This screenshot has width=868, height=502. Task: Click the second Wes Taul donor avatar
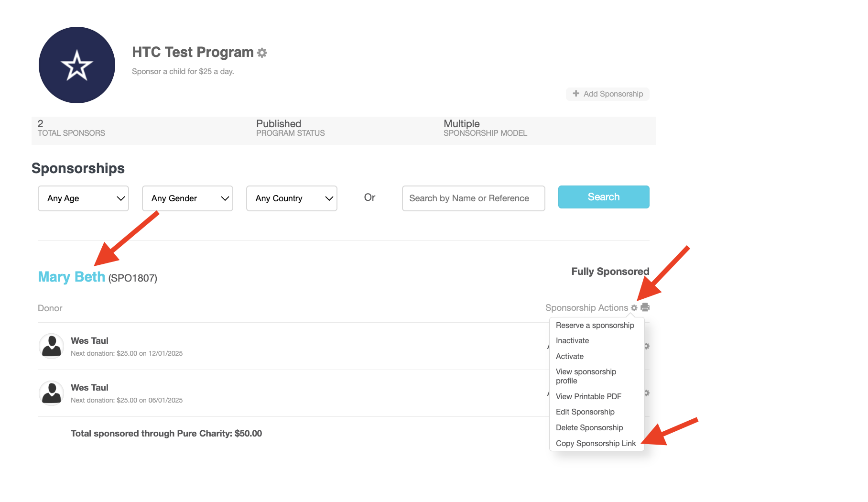click(52, 393)
